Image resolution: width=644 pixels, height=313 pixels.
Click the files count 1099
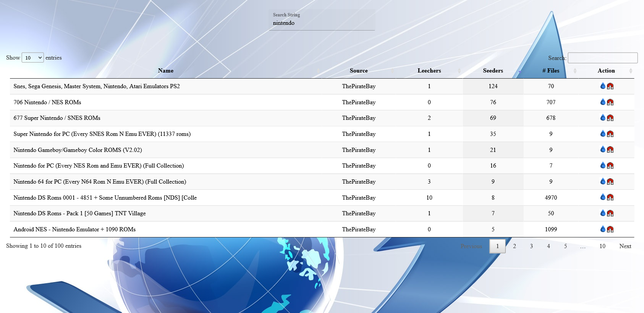[551, 229]
